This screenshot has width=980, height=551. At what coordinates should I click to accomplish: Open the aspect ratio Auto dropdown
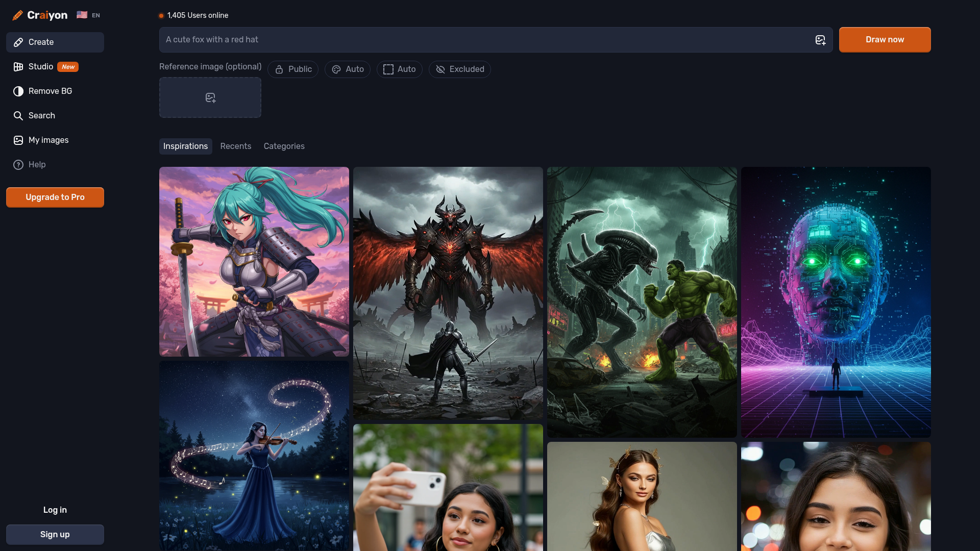click(x=400, y=69)
